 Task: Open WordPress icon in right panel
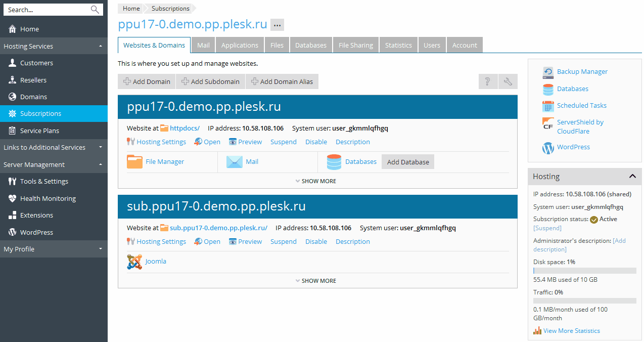pyautogui.click(x=548, y=148)
